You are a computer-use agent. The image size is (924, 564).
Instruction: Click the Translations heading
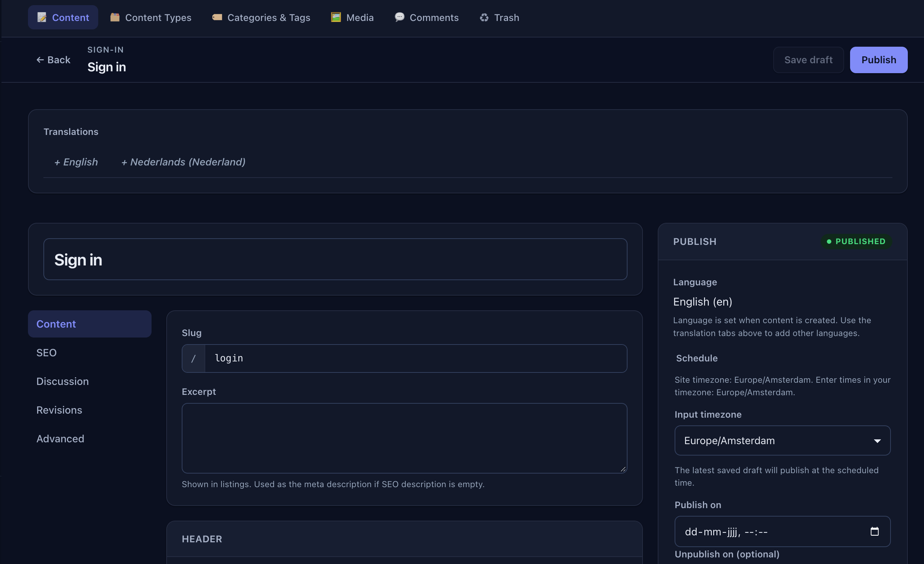point(71,132)
